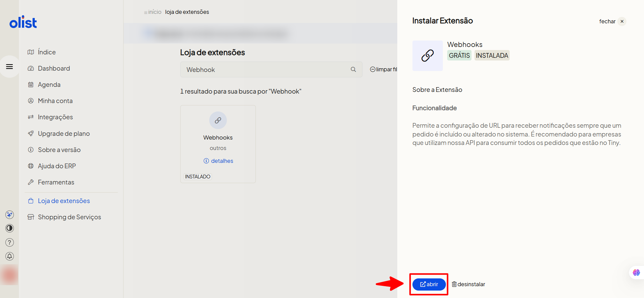
Task: Click the Webhooks card title
Action: (218, 138)
